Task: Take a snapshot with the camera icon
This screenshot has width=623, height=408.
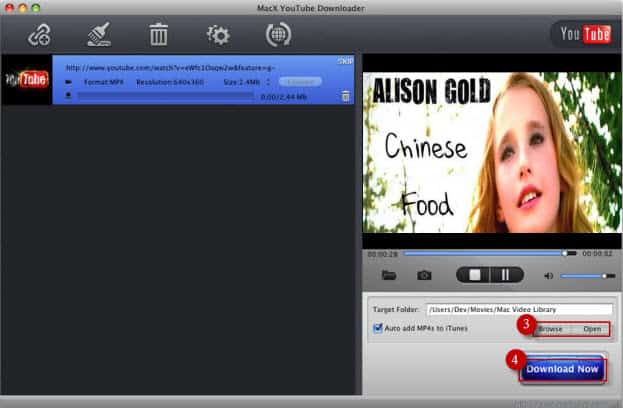Action: (424, 275)
